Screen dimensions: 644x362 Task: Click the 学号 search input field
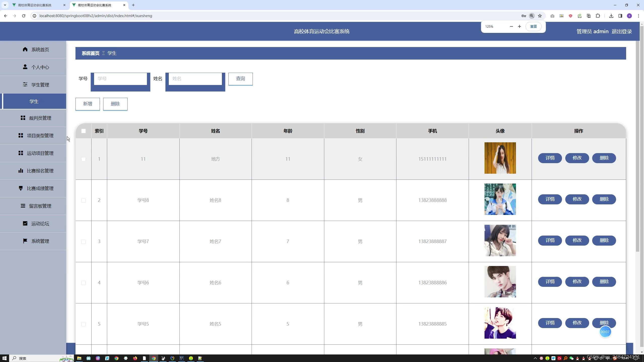tap(120, 79)
